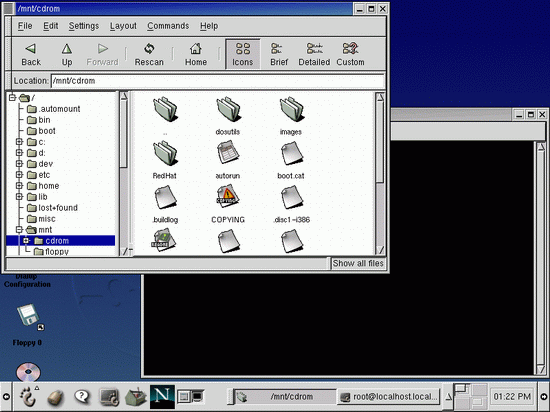The height and width of the screenshot is (412, 550).
Task: Open the GNOME foot main menu
Action: pyautogui.click(x=29, y=397)
